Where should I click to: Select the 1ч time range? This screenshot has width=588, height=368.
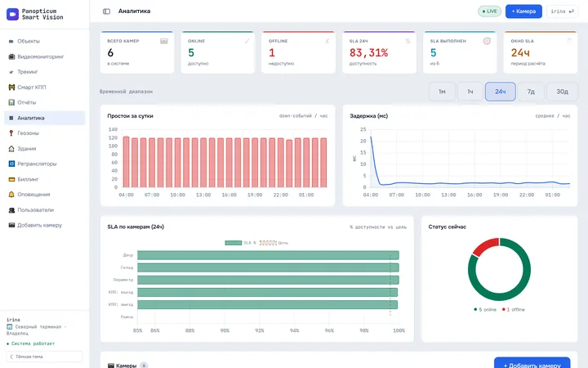pyautogui.click(x=470, y=92)
